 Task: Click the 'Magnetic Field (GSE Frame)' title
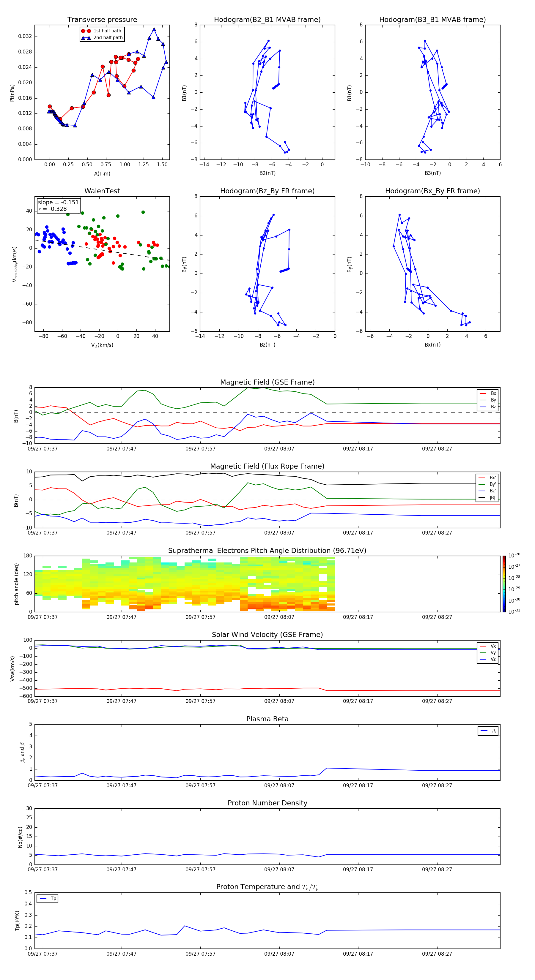[267, 382]
